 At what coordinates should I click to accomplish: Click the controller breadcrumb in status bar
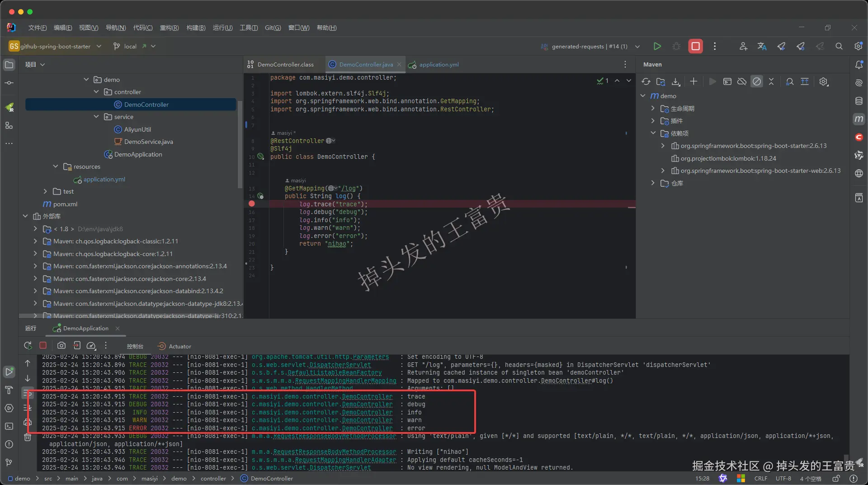pyautogui.click(x=213, y=479)
